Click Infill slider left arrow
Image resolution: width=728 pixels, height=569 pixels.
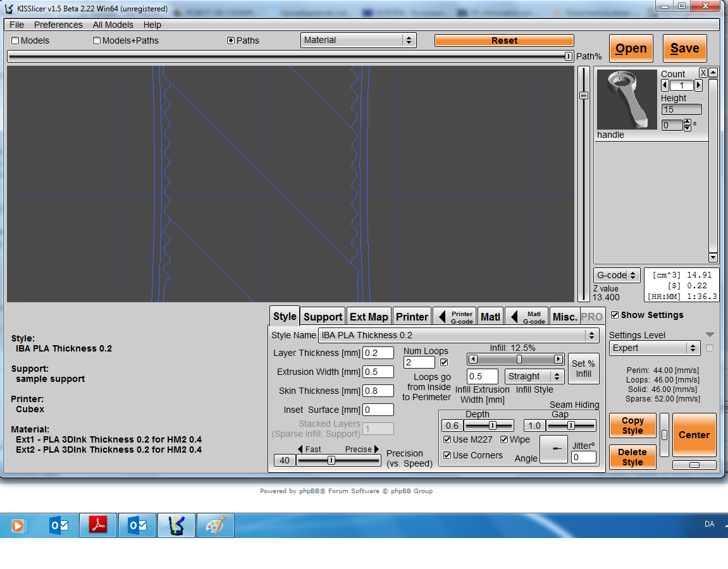[473, 358]
